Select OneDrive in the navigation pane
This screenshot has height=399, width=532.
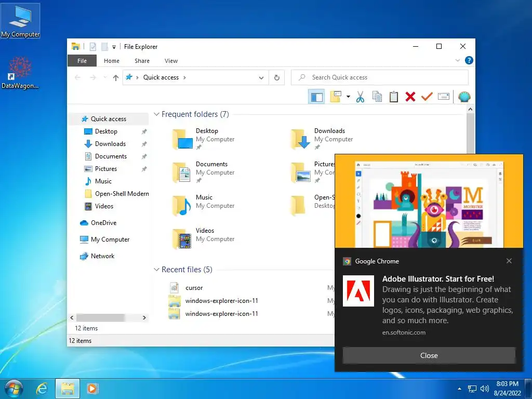(x=103, y=223)
